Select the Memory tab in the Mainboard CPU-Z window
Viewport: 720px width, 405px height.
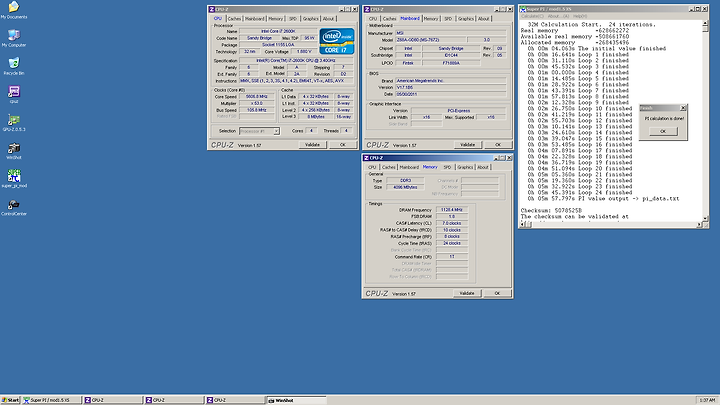431,19
